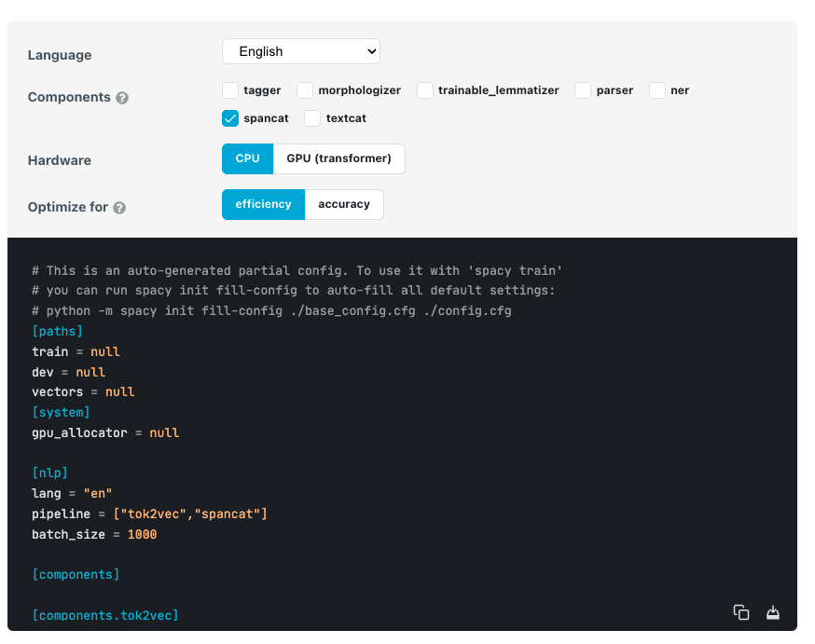Enable the morphologizer component checkbox
This screenshot has width=815, height=644.
[x=305, y=90]
